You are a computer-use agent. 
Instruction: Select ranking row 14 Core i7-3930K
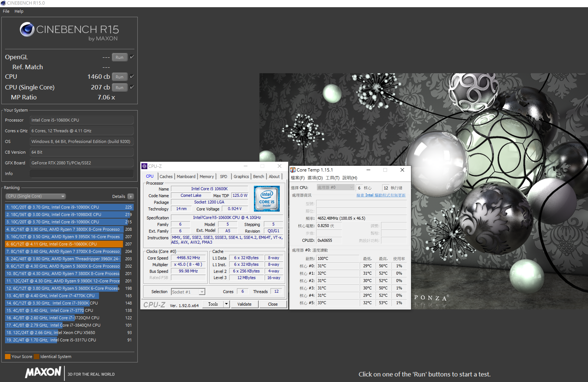coord(69,303)
